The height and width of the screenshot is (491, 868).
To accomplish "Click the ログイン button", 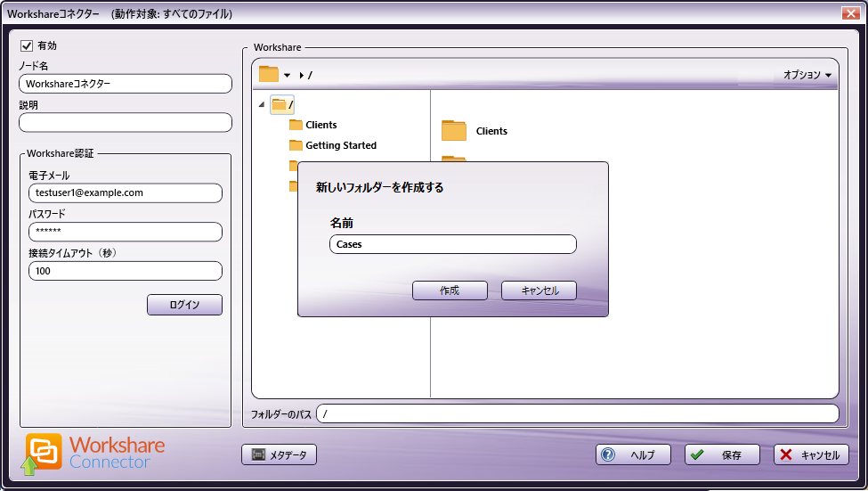I will [184, 305].
